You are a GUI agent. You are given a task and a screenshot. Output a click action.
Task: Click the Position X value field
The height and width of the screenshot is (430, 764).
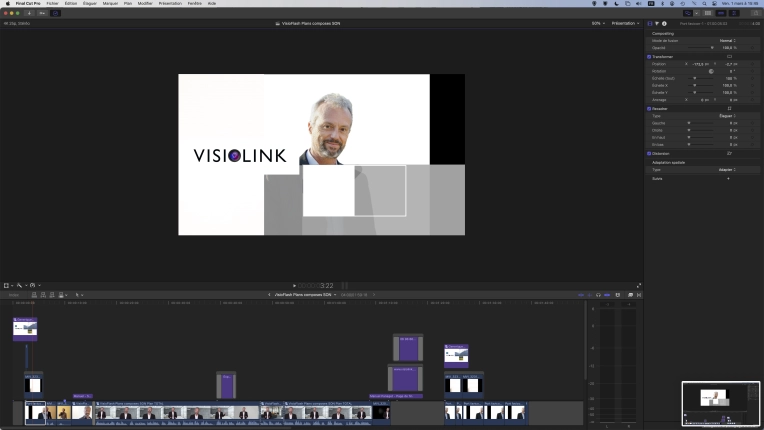700,64
